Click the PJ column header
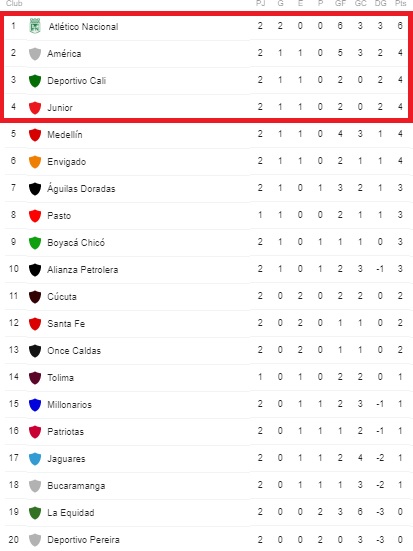The image size is (413, 551). [x=260, y=3]
